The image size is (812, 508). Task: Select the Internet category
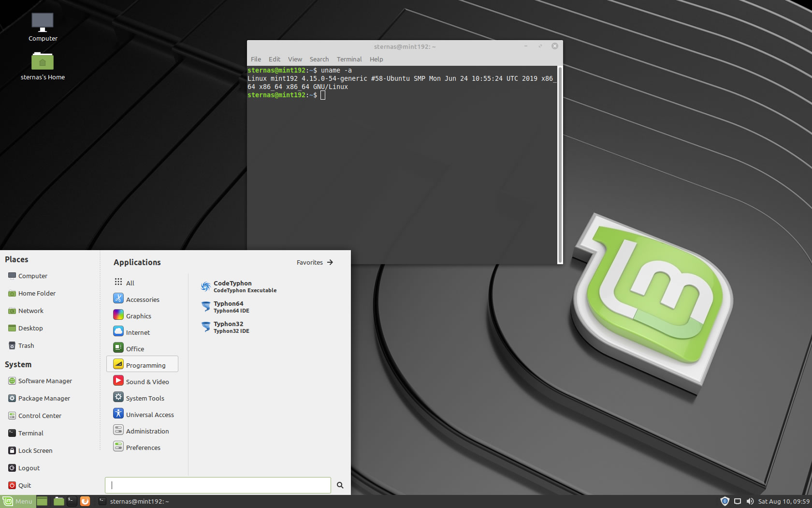142,332
